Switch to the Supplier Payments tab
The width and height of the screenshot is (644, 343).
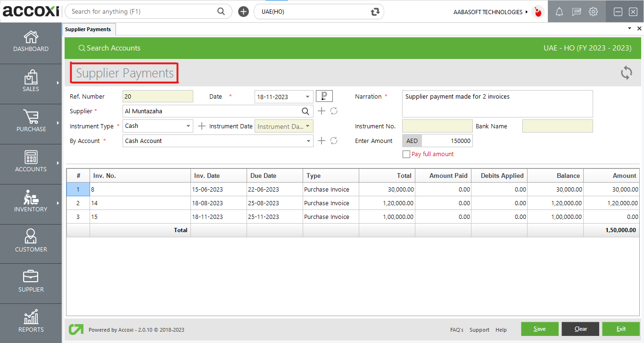click(x=89, y=29)
